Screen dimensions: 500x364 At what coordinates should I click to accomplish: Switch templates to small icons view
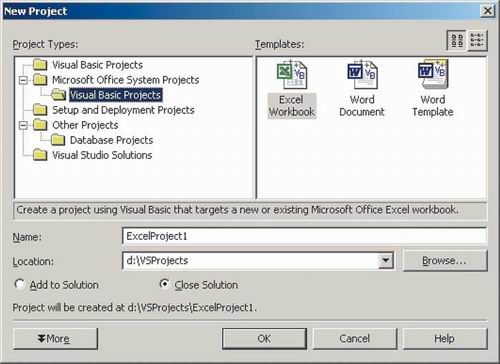477,40
